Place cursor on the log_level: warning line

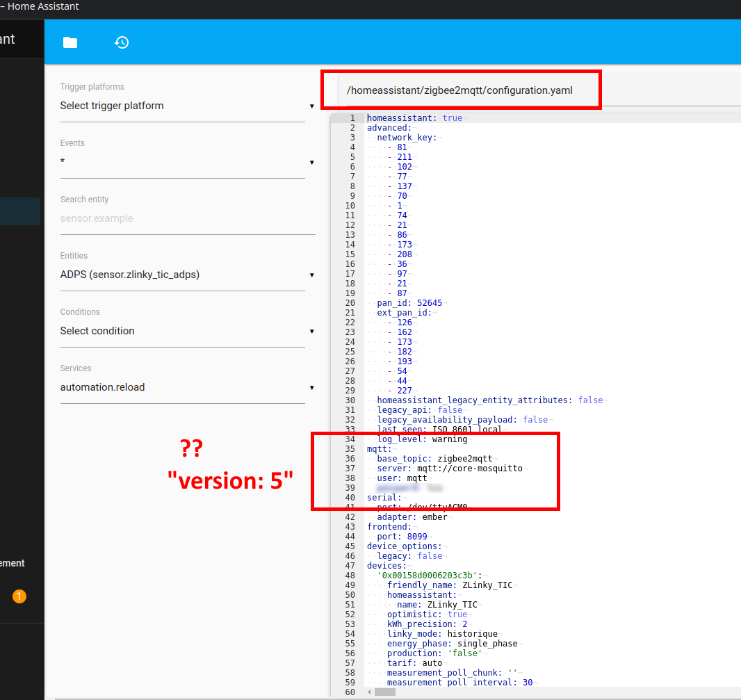[x=422, y=439]
